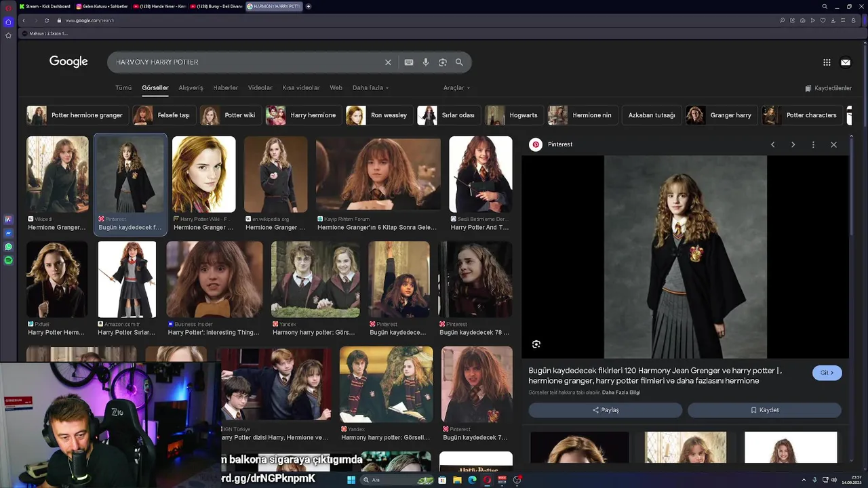Open Kaydedilenler saved items link
This screenshot has height=488, width=868.
click(x=828, y=88)
